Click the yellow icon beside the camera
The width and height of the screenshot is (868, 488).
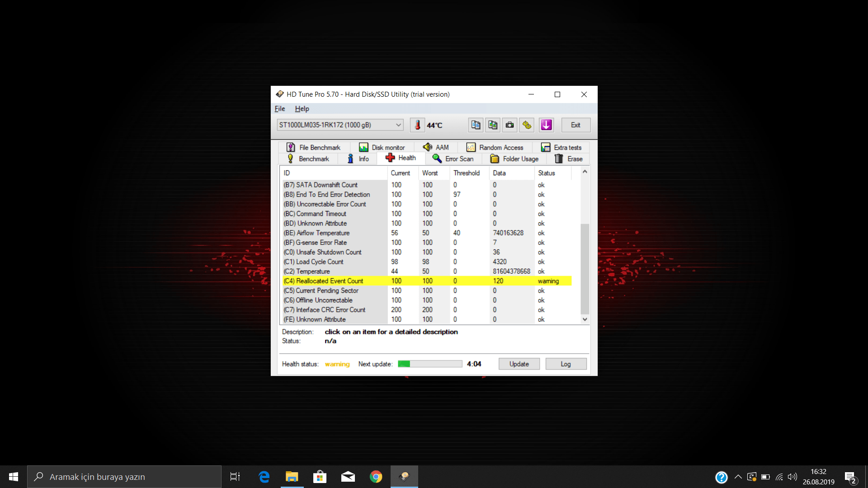(526, 125)
